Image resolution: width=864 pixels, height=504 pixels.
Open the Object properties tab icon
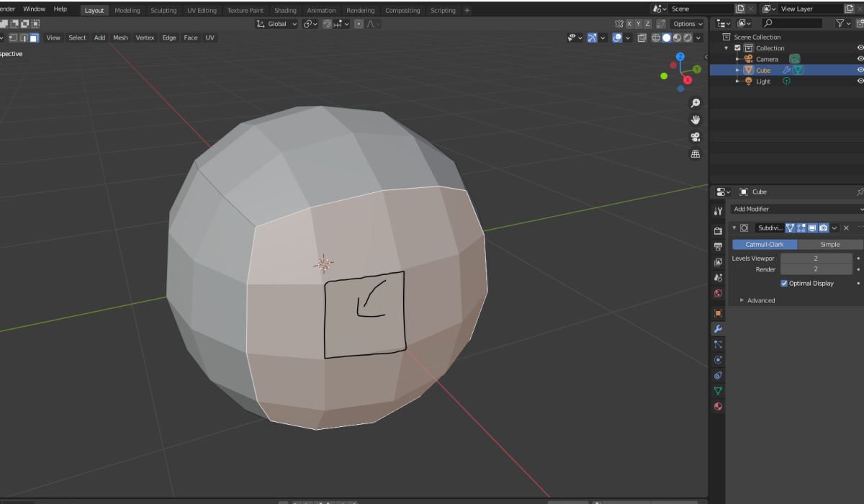click(718, 313)
